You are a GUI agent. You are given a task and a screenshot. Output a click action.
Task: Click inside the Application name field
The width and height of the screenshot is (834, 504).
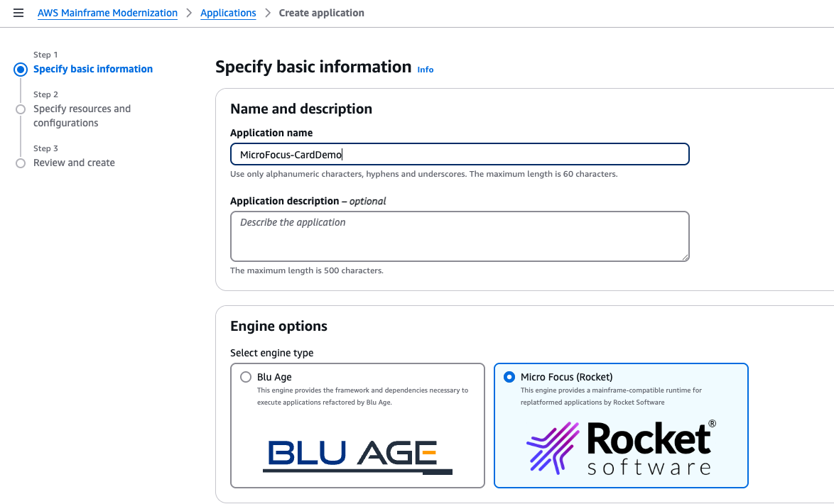(x=460, y=154)
